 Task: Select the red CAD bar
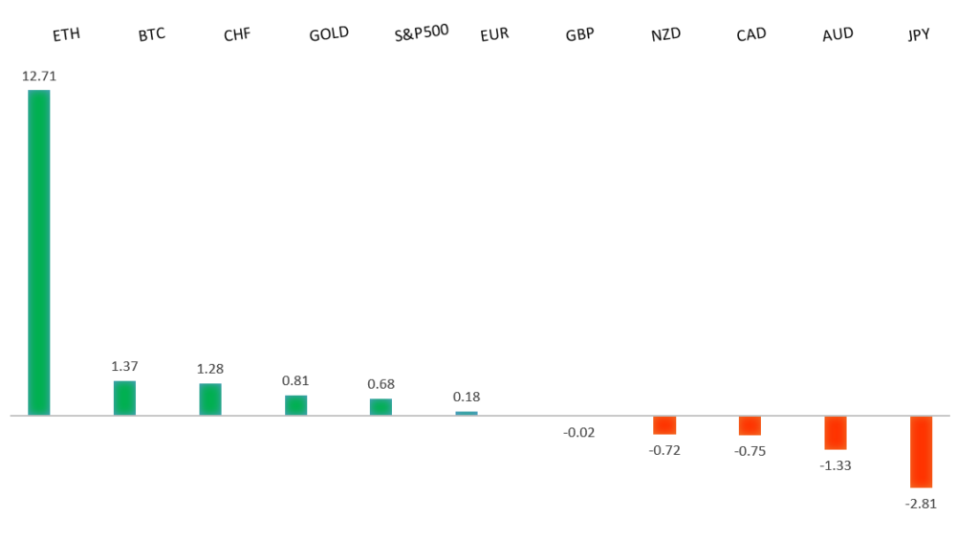(x=750, y=425)
